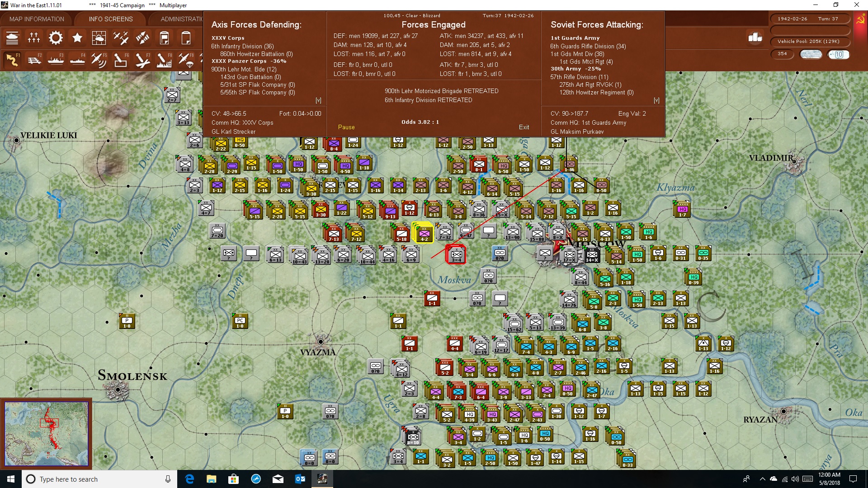Click 900th Lehr Mot. Bde entry

(x=244, y=69)
